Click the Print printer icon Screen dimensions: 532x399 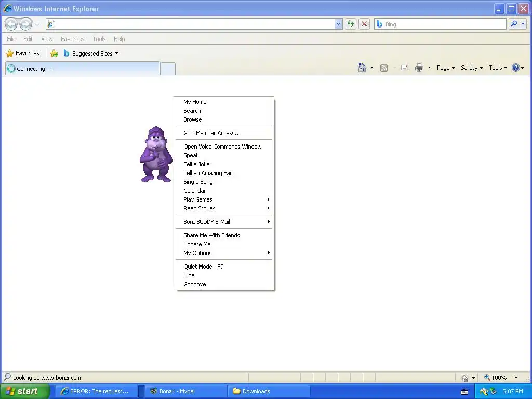(419, 68)
